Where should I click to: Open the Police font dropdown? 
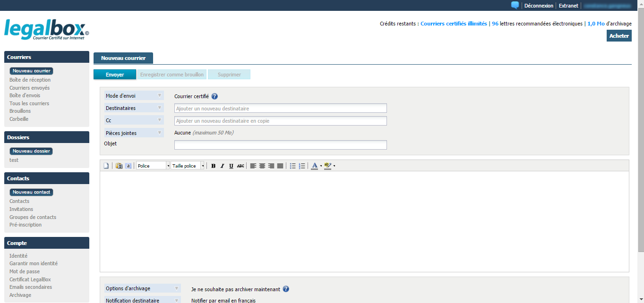pyautogui.click(x=153, y=166)
